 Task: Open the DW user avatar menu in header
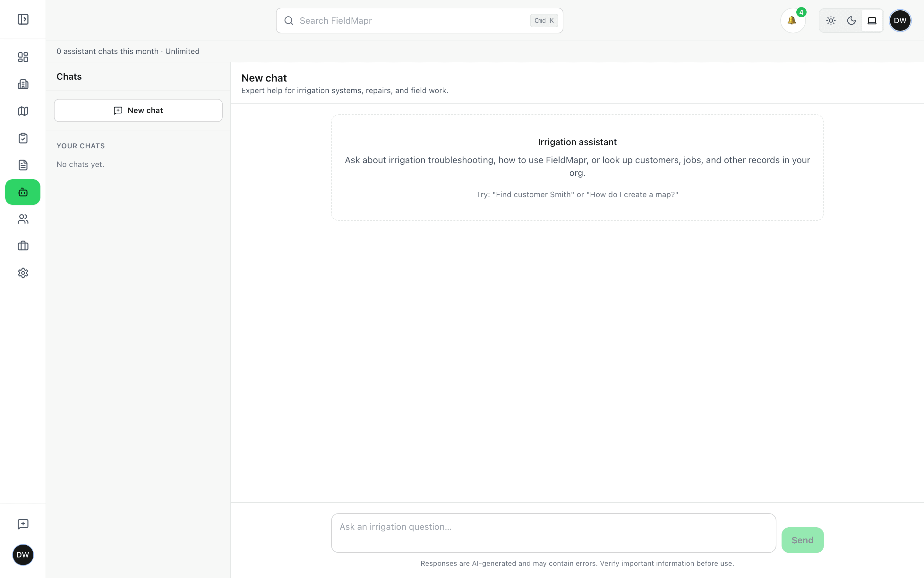pos(900,21)
